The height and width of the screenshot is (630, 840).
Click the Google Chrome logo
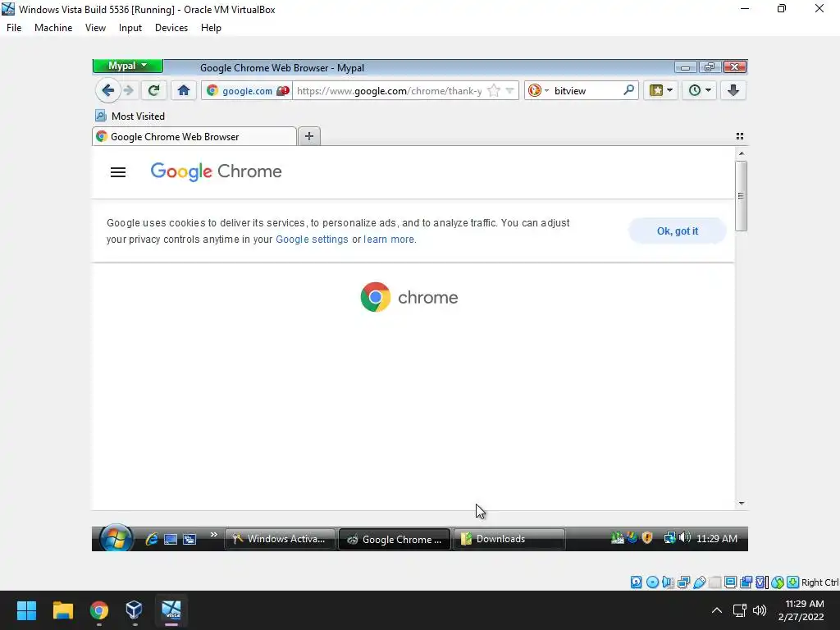(216, 171)
